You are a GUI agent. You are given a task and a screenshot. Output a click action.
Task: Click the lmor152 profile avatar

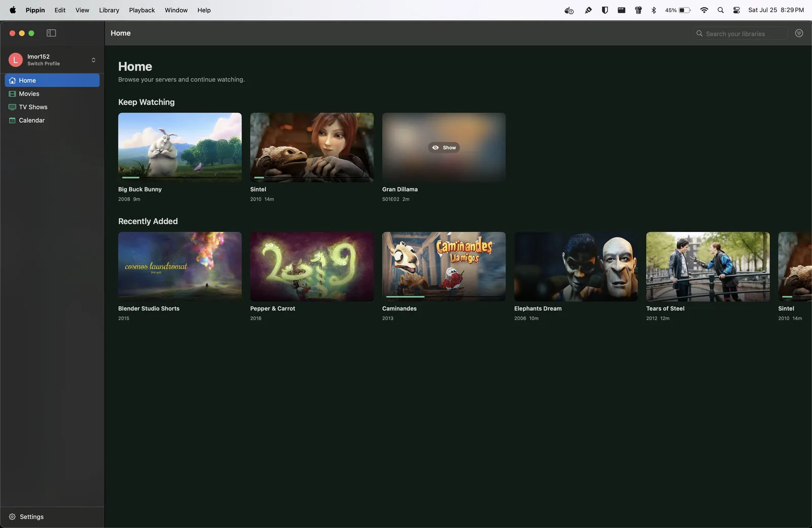coord(15,60)
